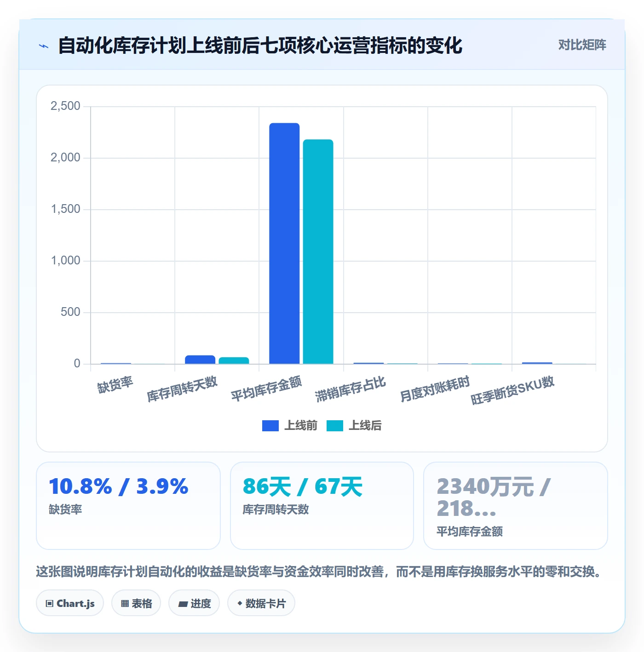644x652 pixels.
Task: Select the 数据卡片 tag pill
Action: 261,603
